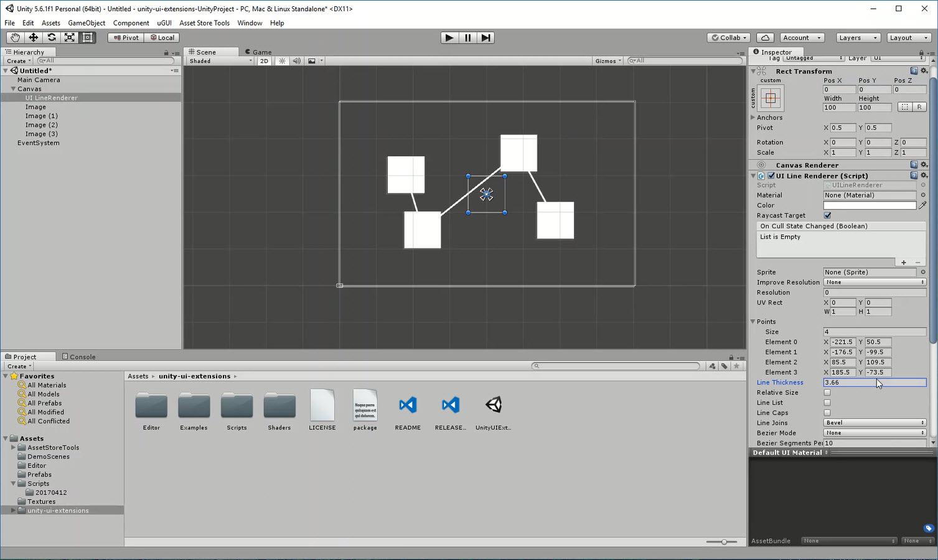The height and width of the screenshot is (560, 938).
Task: Open Bezier Mode dropdown
Action: click(875, 433)
